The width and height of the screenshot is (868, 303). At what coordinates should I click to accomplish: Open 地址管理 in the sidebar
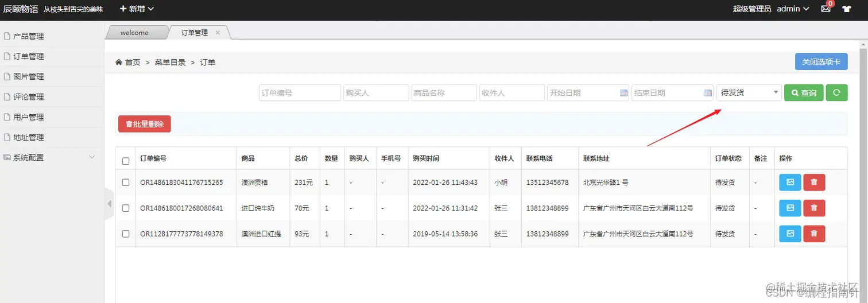[52, 137]
